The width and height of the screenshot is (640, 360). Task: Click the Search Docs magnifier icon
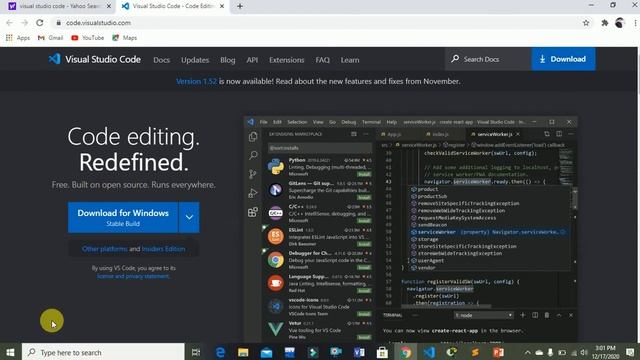(455, 59)
